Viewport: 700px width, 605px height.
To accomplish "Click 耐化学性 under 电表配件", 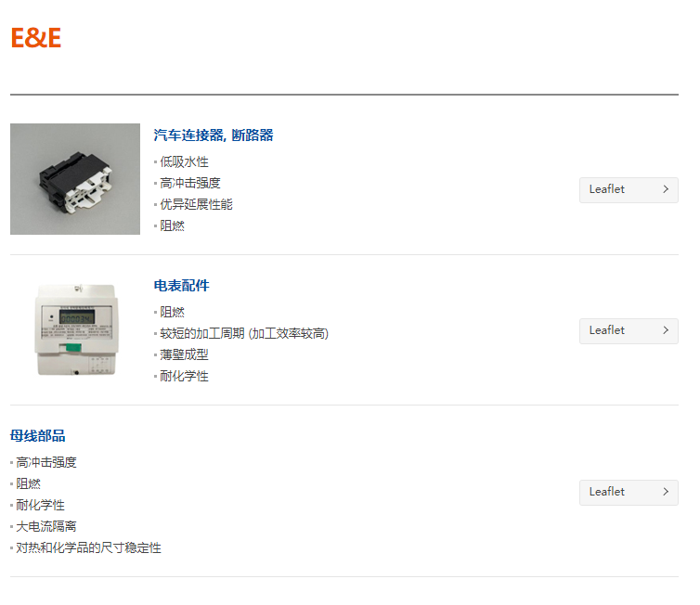I will (184, 376).
